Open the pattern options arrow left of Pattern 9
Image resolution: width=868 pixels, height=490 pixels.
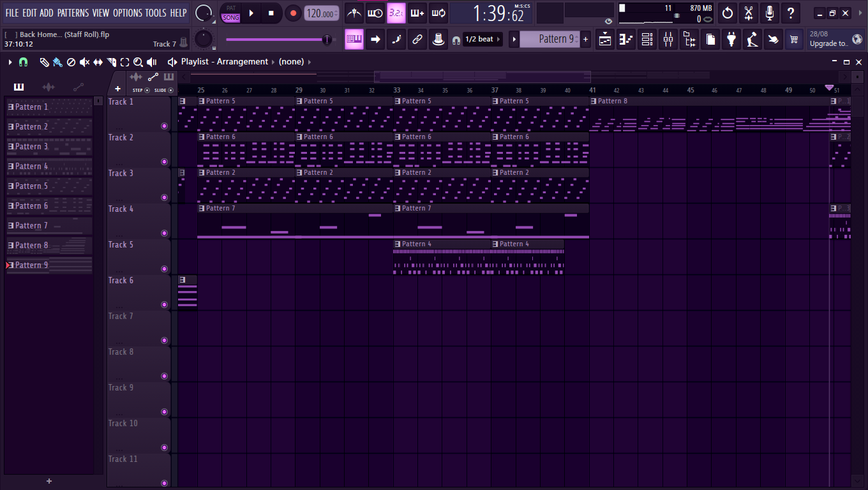(x=514, y=40)
